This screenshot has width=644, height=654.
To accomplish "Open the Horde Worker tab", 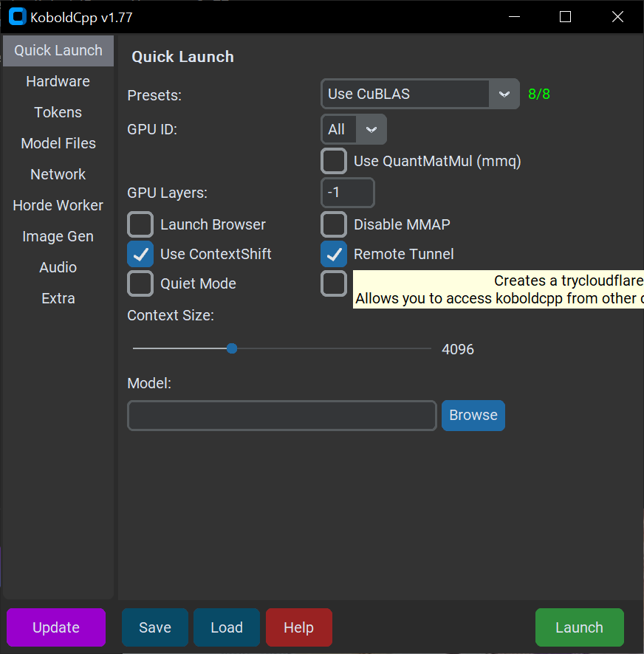I will tap(58, 205).
